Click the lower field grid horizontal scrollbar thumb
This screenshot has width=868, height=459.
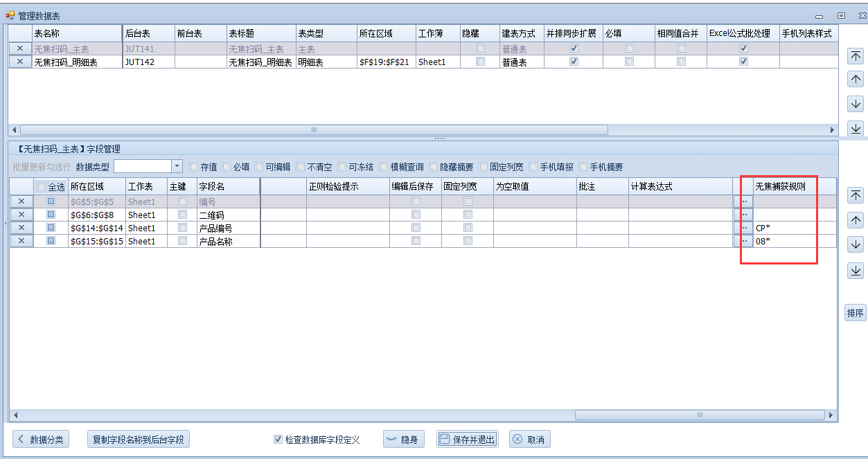point(700,415)
